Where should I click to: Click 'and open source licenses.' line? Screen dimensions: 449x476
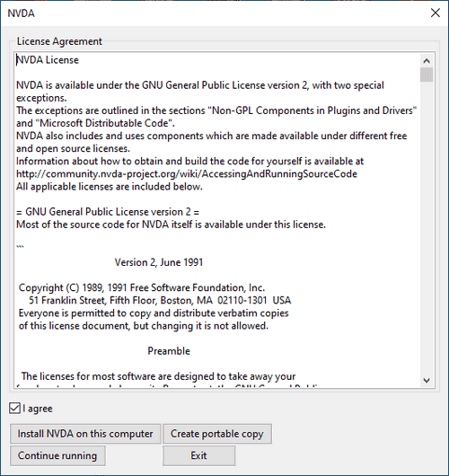point(73,148)
